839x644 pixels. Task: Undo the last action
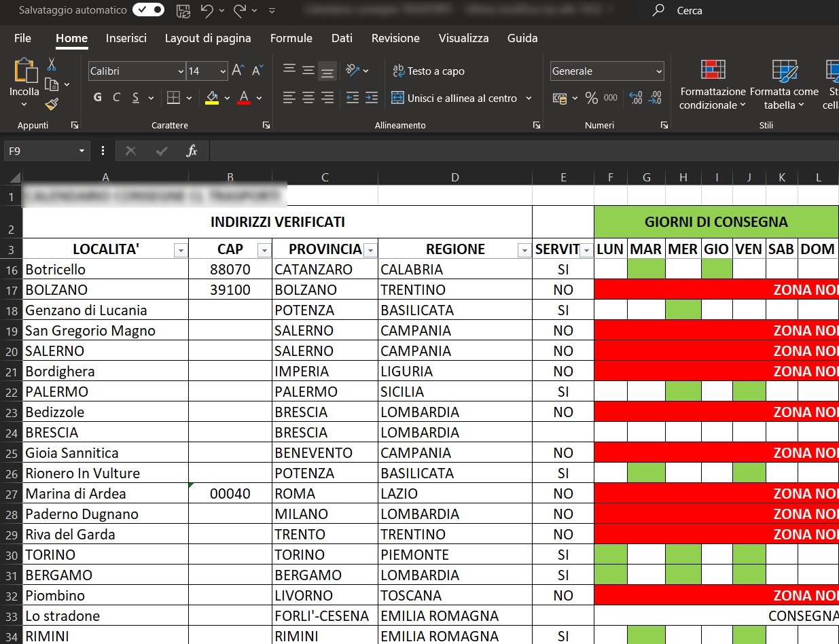[207, 10]
